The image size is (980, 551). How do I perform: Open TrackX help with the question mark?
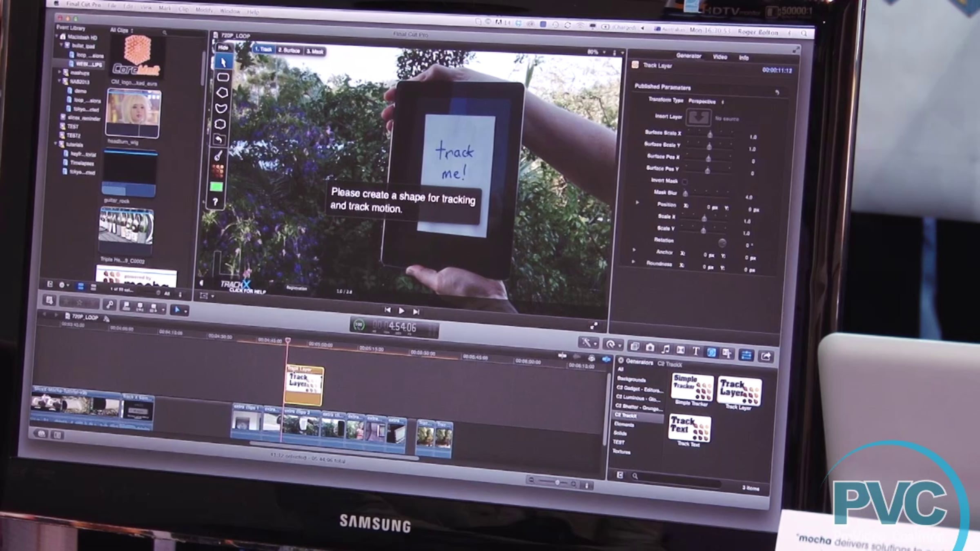point(215,202)
